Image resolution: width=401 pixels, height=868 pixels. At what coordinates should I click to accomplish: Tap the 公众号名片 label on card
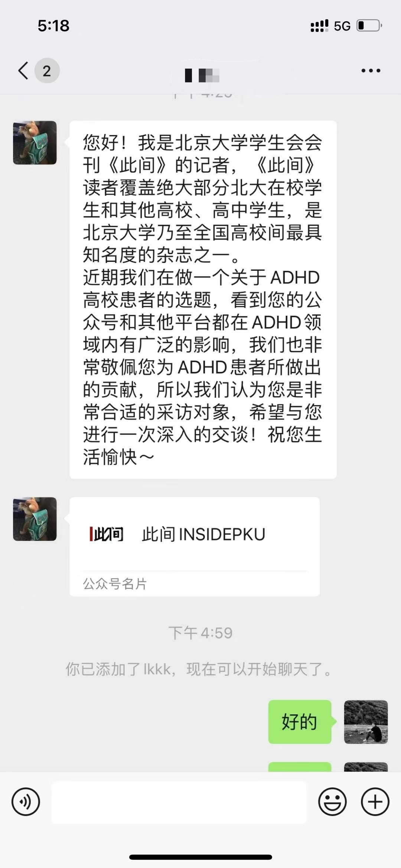115,584
